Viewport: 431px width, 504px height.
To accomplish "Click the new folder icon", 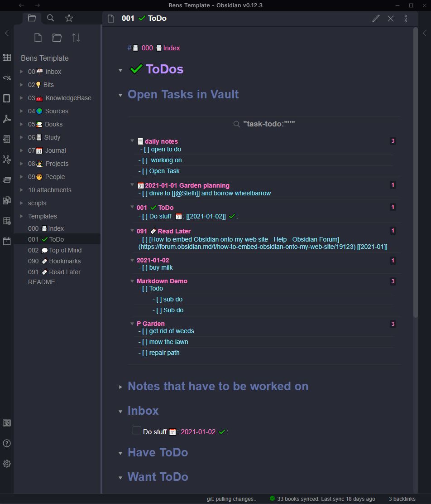I will click(57, 38).
